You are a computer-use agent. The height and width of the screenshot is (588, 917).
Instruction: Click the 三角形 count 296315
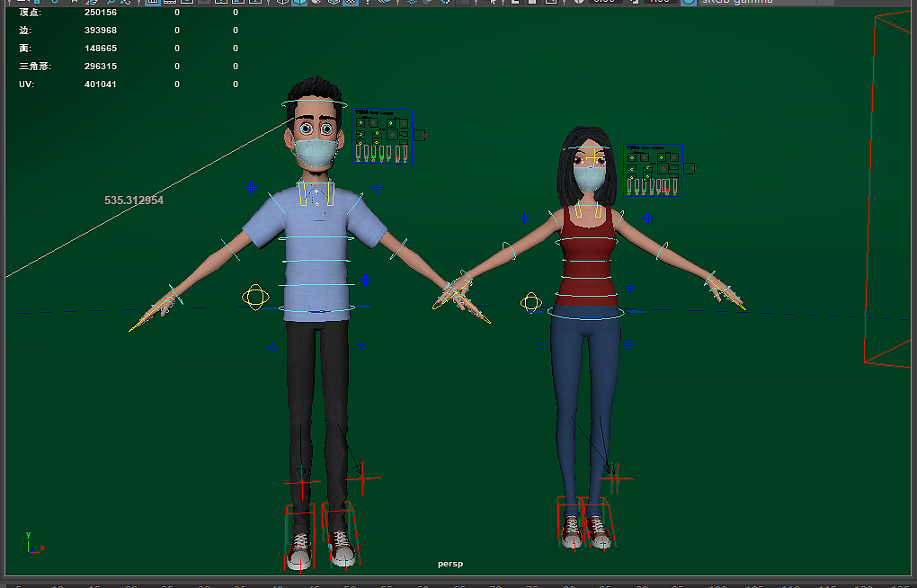tap(101, 67)
